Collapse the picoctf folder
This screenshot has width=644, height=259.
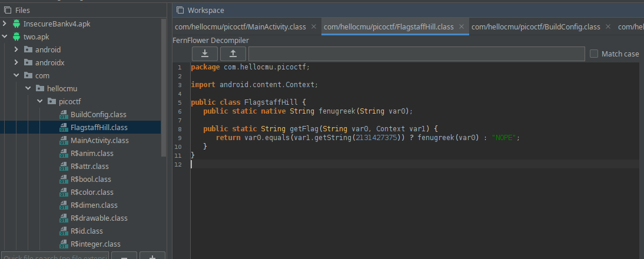tap(40, 101)
